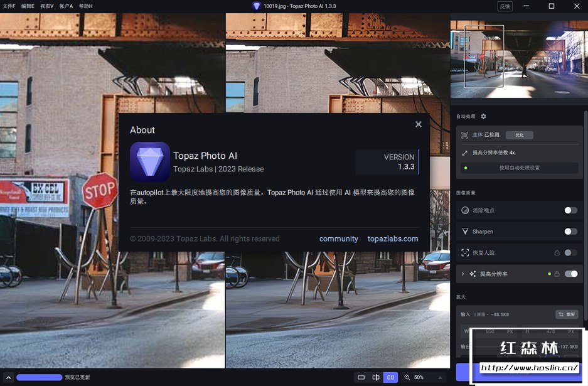Click the Sharpen triangle icon
This screenshot has width=588, height=386.
coord(465,232)
